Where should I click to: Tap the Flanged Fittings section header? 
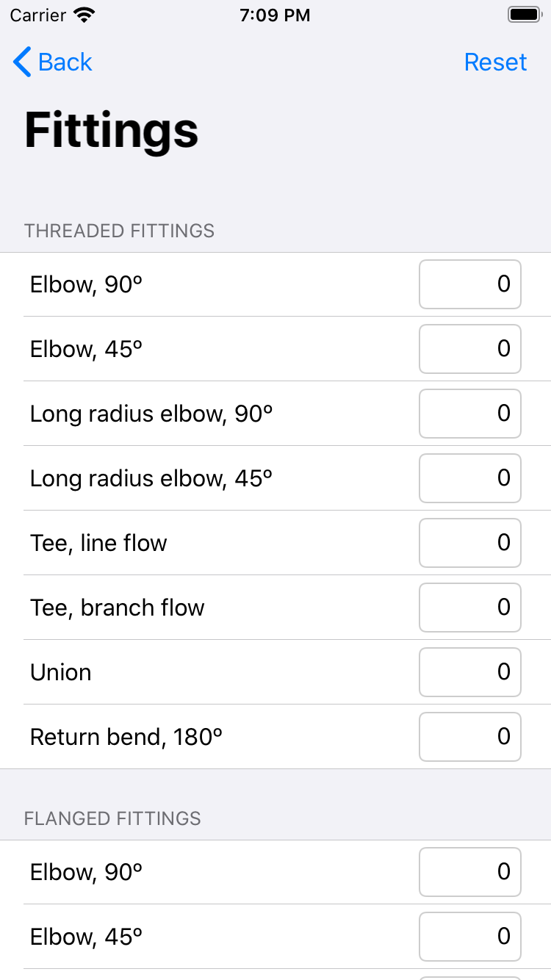point(112,818)
